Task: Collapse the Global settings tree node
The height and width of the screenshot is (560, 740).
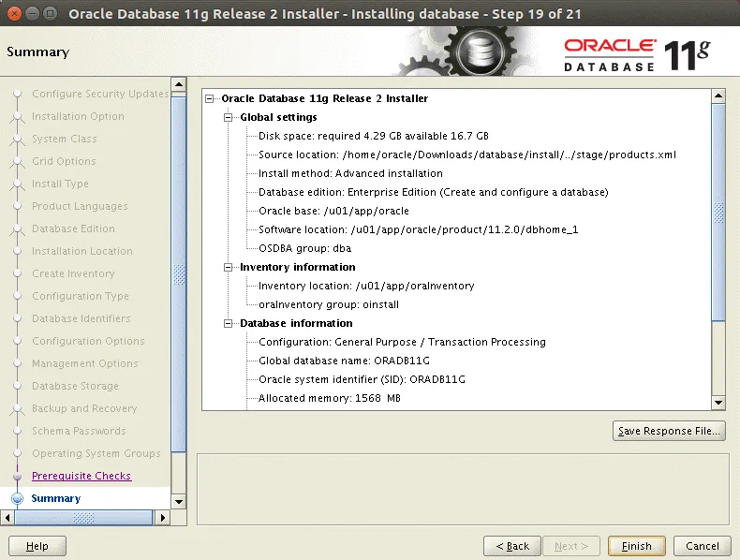Action: click(x=228, y=118)
